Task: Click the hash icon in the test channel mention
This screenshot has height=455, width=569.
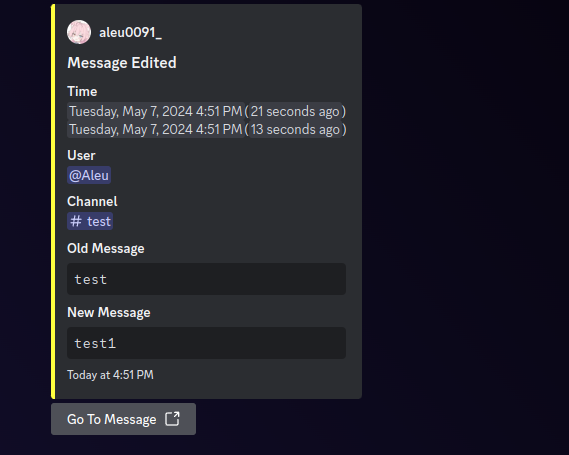Action: point(76,221)
